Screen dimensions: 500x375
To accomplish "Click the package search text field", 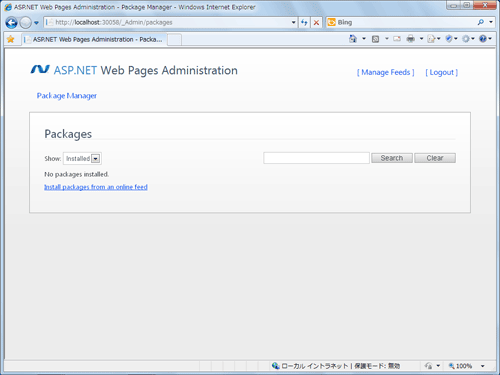I will coord(316,158).
